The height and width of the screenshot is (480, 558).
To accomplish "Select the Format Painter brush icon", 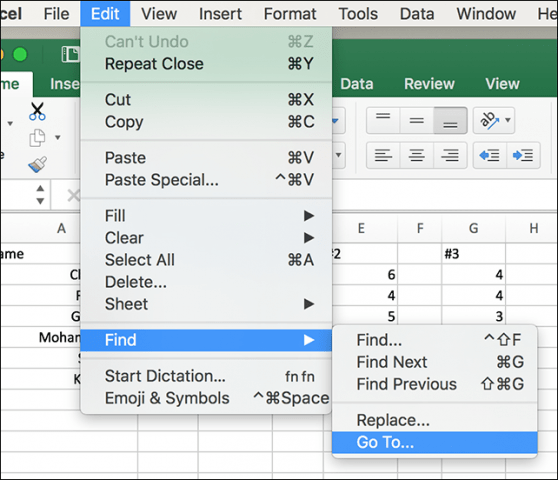I will pos(37,164).
